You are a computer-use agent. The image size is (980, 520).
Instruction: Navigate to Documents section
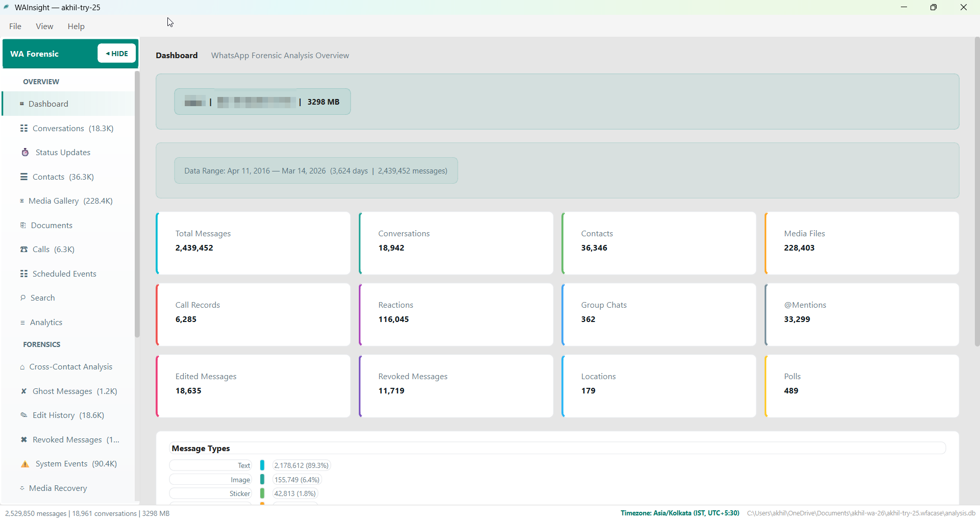pyautogui.click(x=68, y=226)
